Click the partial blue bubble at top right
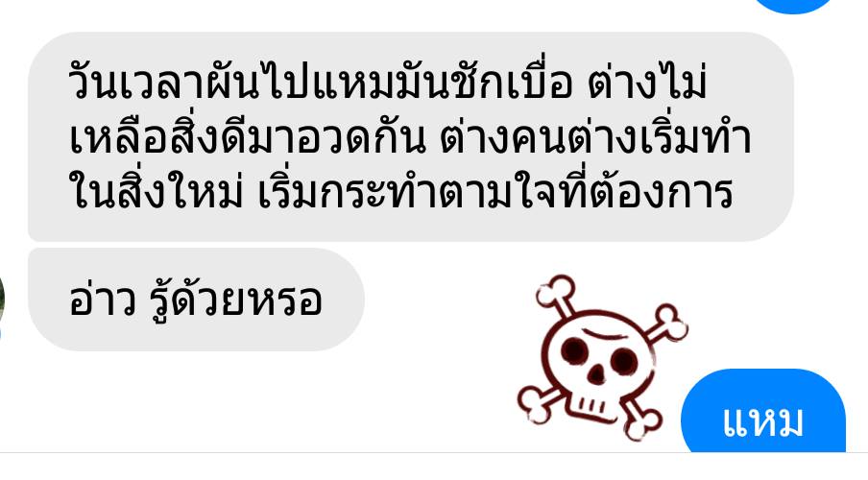This screenshot has width=868, height=480. click(x=793, y=6)
